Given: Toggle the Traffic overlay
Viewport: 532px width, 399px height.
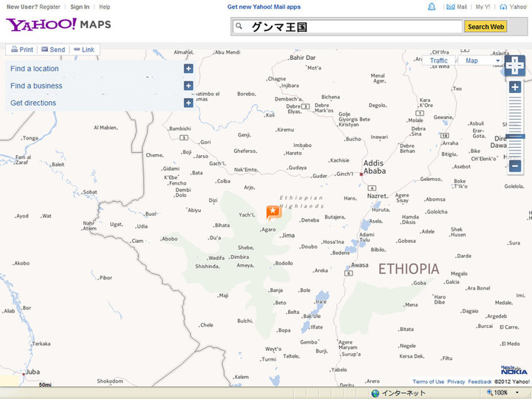Looking at the screenshot, I should click(x=439, y=61).
